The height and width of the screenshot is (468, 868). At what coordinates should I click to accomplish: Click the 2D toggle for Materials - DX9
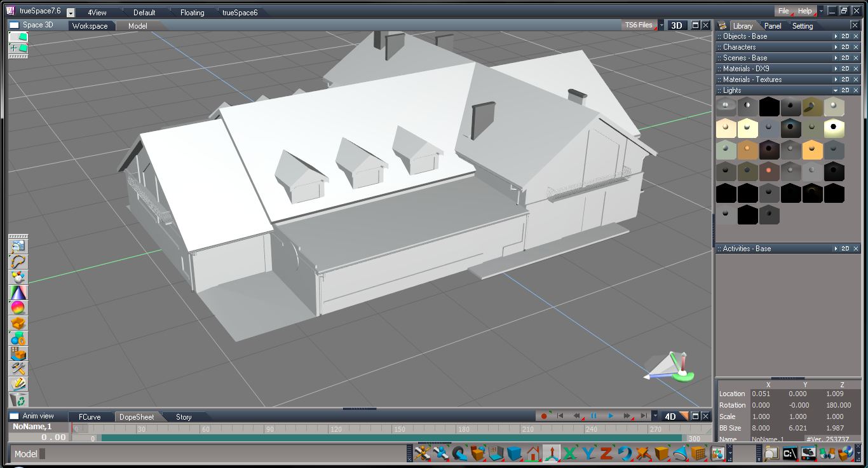click(845, 69)
